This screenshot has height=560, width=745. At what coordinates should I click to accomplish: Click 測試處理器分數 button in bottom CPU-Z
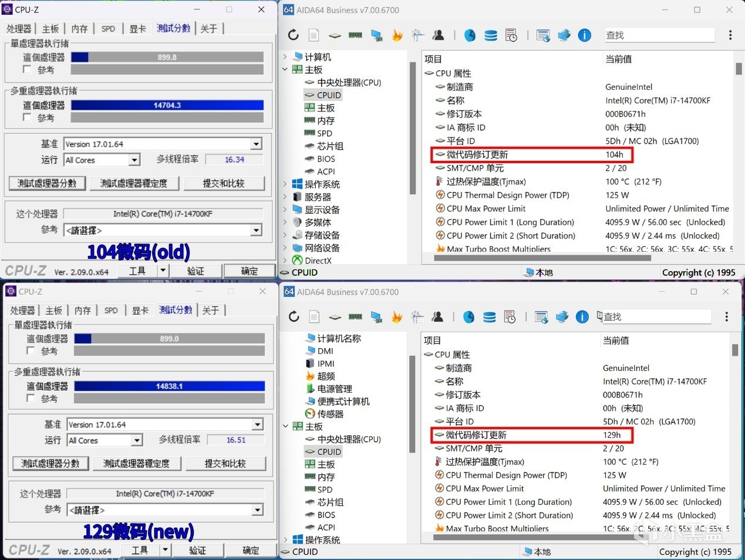[50, 463]
